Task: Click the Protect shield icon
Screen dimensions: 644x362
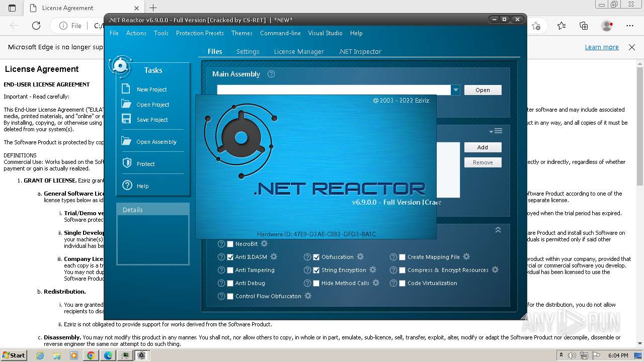Action: [x=127, y=163]
